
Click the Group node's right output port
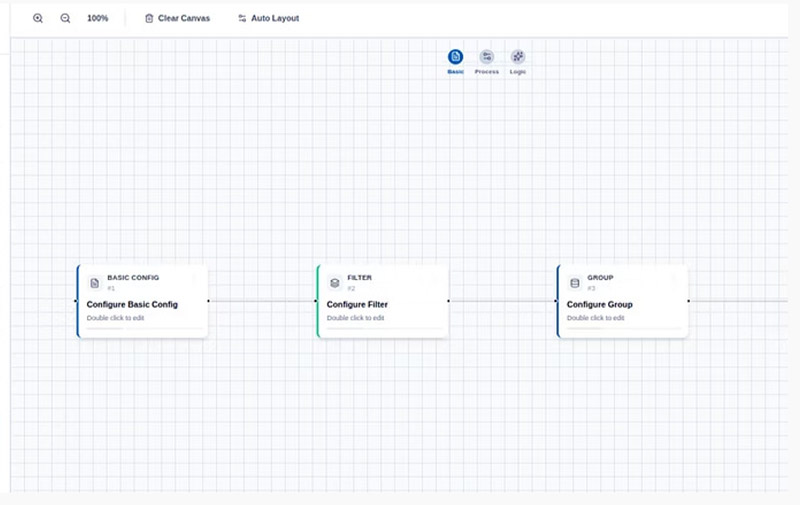pos(688,300)
